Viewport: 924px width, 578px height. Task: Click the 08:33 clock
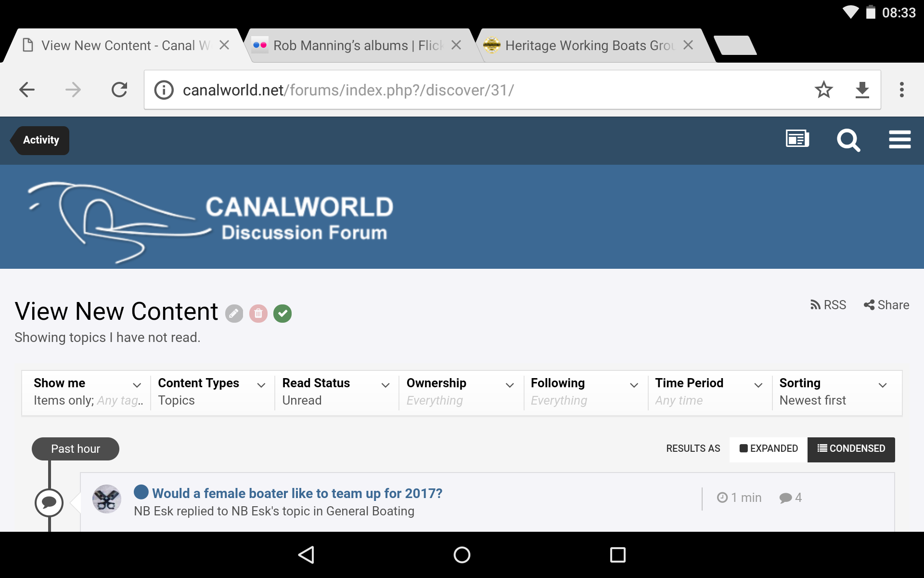[898, 13]
